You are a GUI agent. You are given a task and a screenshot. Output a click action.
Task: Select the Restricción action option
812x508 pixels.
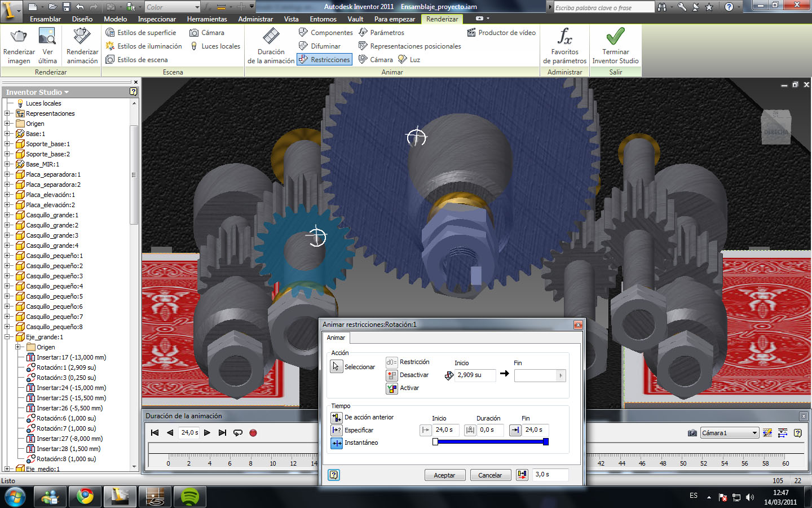[x=392, y=362]
